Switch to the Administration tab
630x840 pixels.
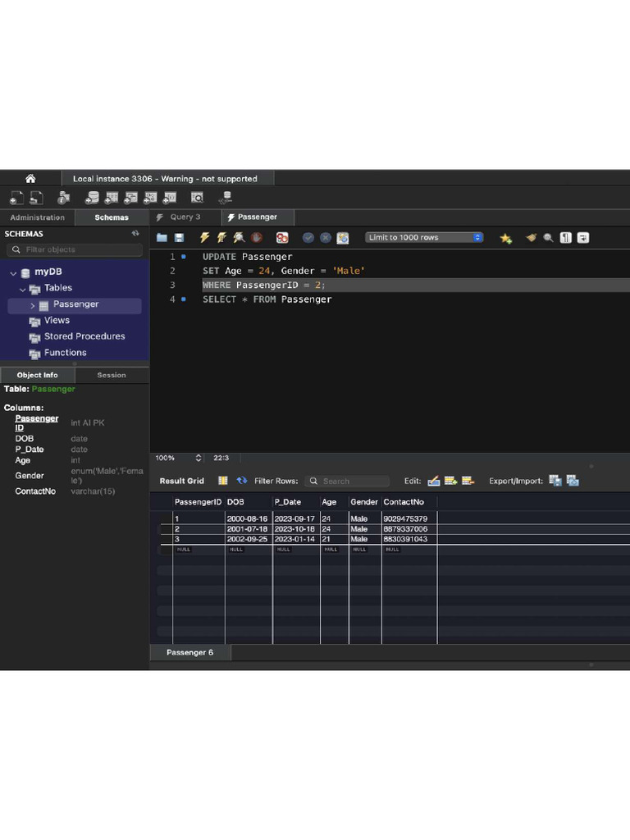click(x=37, y=217)
